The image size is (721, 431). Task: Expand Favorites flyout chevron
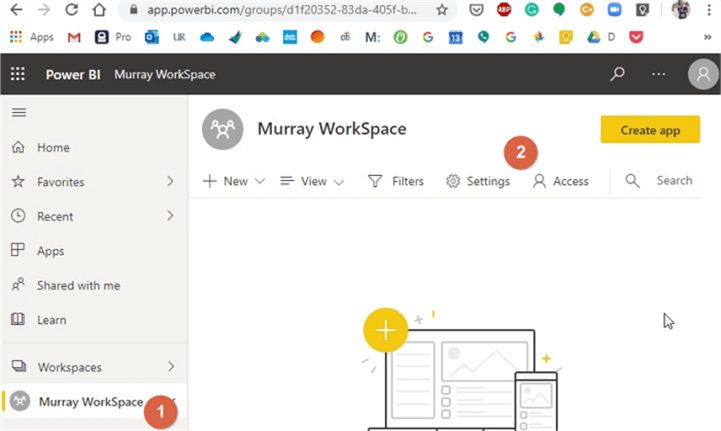pos(170,182)
